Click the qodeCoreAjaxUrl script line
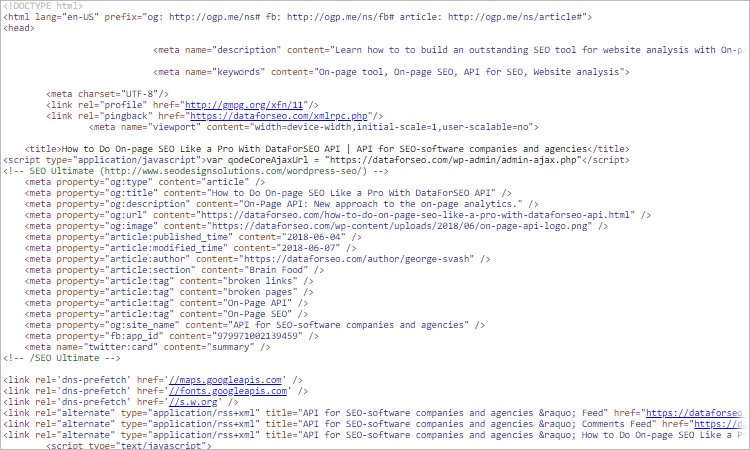This screenshot has height=450, width=750. tap(316, 160)
